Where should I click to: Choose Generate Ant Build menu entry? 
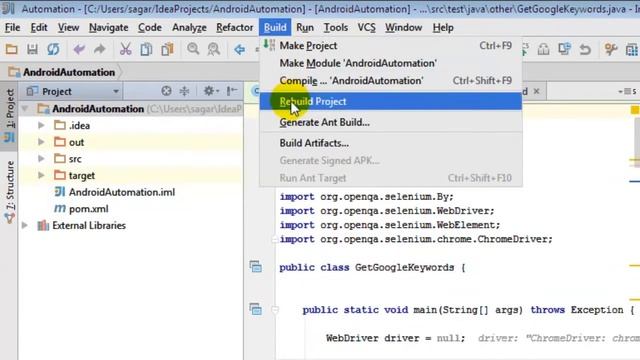point(391,122)
